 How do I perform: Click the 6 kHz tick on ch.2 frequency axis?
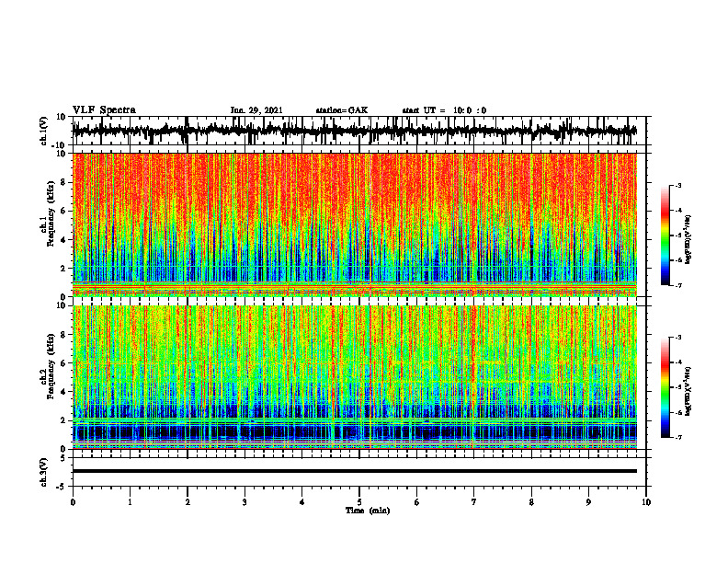click(63, 363)
